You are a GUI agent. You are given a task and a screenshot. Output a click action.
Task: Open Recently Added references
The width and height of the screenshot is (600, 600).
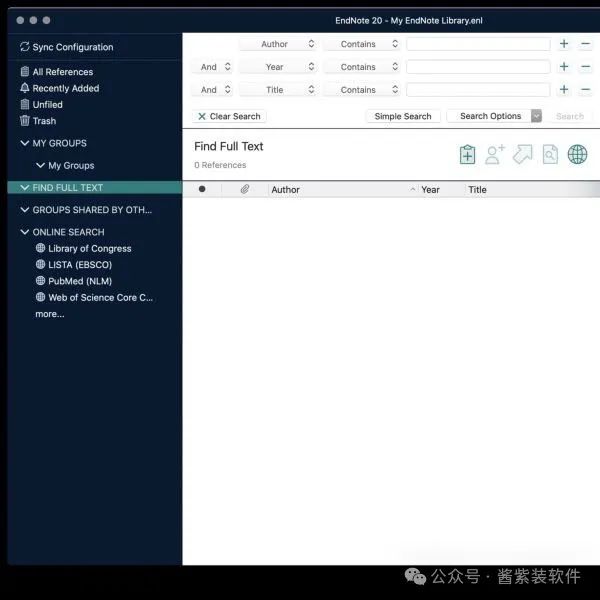60,88
